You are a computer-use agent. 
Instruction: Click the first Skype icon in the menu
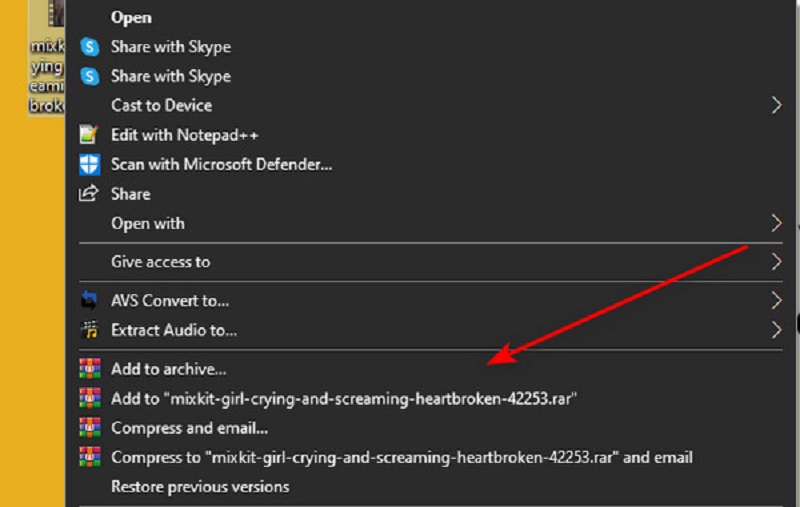[90, 47]
